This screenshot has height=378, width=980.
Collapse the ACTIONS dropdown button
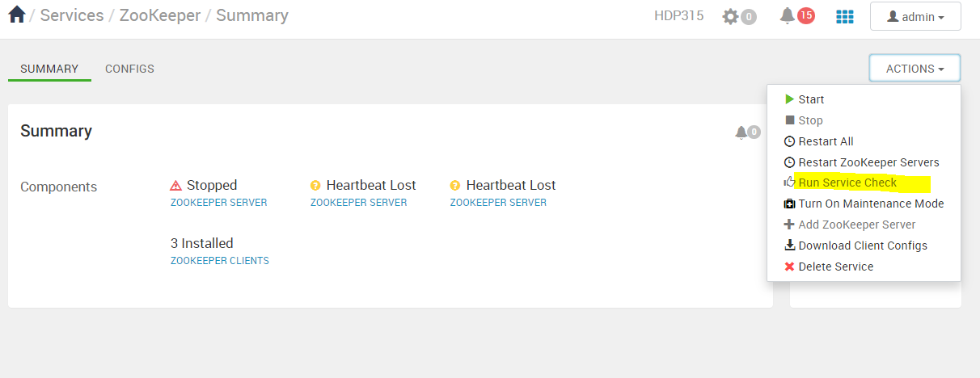(915, 69)
